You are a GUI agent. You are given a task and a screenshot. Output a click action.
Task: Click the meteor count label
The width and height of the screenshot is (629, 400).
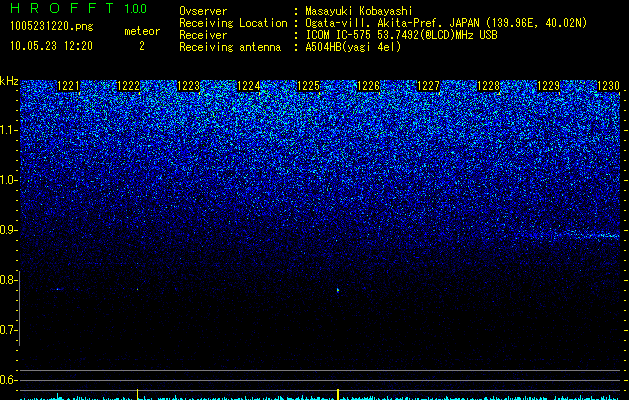click(x=142, y=31)
